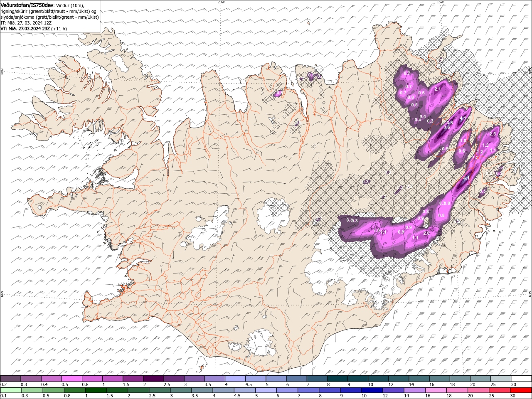Pick the dark green 1–1.5 rain legend swatch
This screenshot has width=532, height=399.
tap(96, 390)
